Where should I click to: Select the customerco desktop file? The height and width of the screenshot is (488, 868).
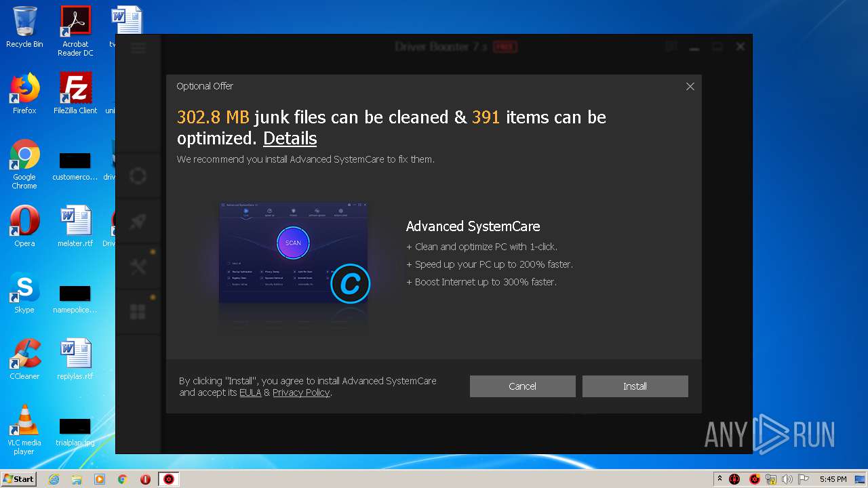[75, 167]
